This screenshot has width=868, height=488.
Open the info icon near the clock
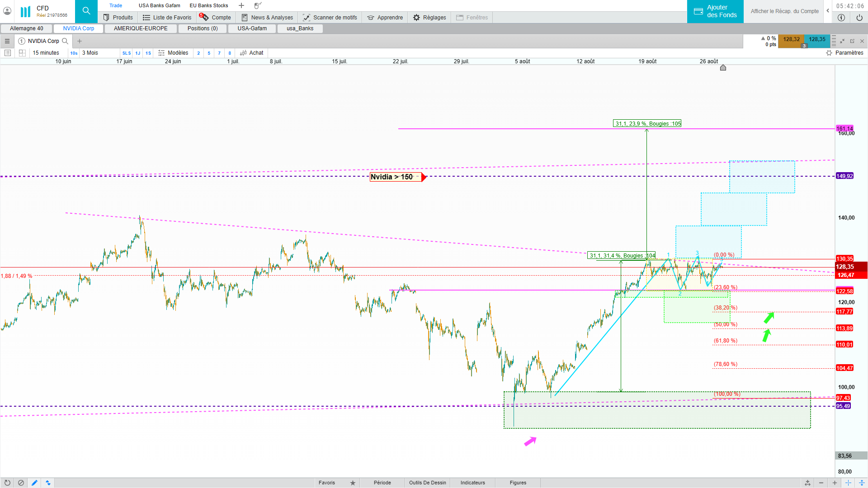pos(841,18)
